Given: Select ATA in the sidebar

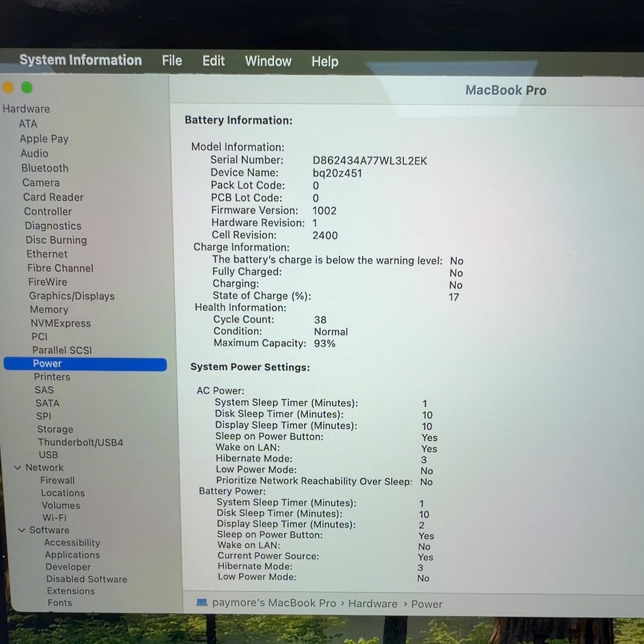Looking at the screenshot, I should (x=28, y=124).
